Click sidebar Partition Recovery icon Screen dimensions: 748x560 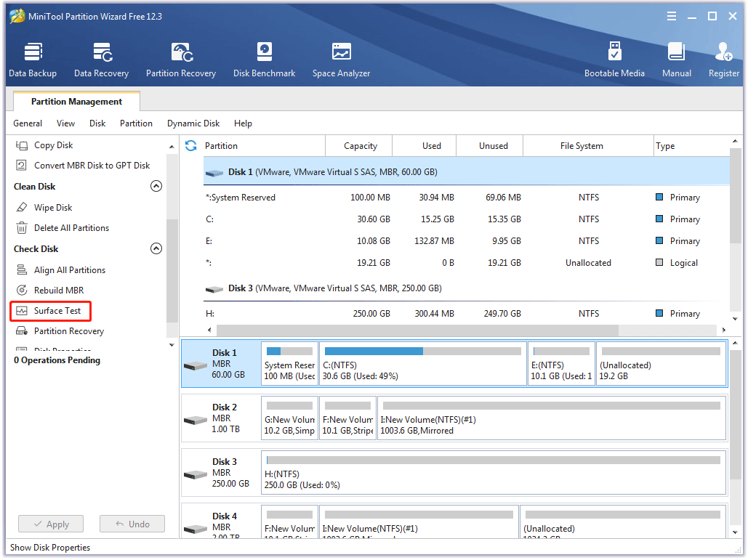(22, 330)
